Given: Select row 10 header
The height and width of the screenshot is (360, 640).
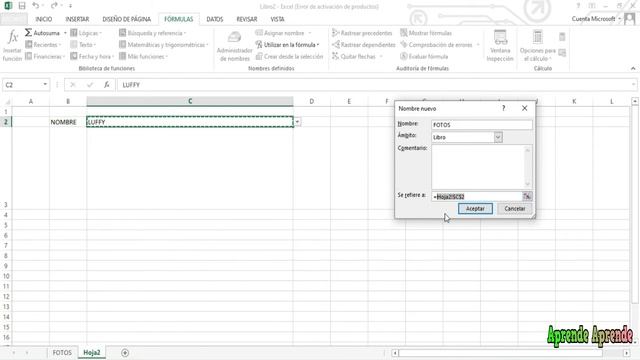Looking at the screenshot, I should [x=6, y=276].
